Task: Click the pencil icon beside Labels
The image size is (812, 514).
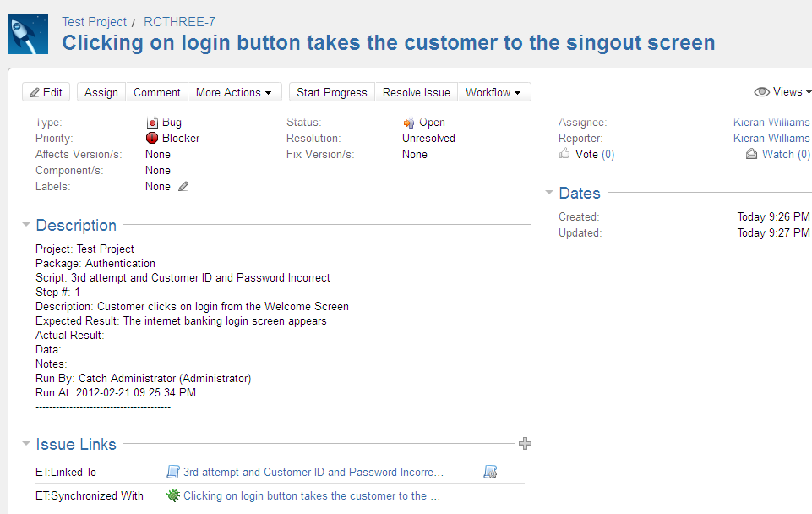Action: coord(183,187)
